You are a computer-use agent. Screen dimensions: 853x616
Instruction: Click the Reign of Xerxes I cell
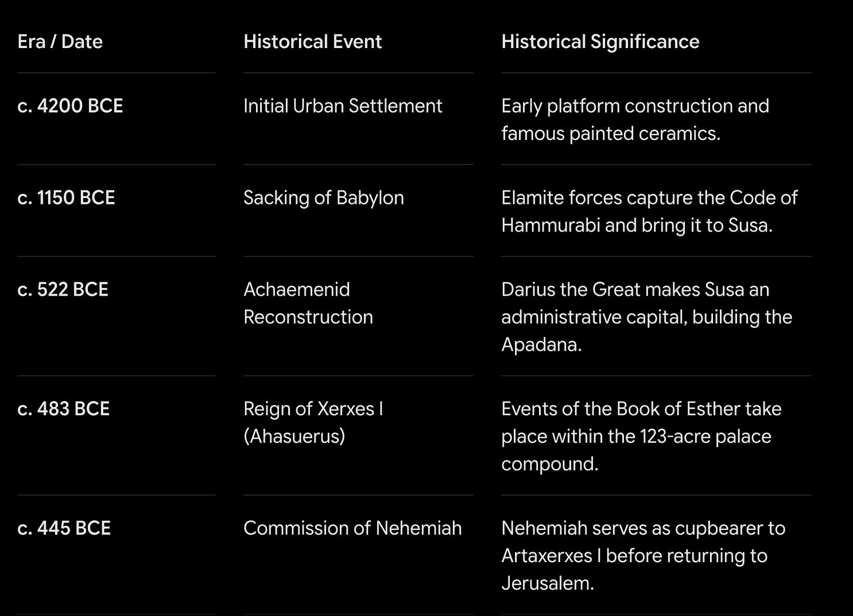(313, 422)
